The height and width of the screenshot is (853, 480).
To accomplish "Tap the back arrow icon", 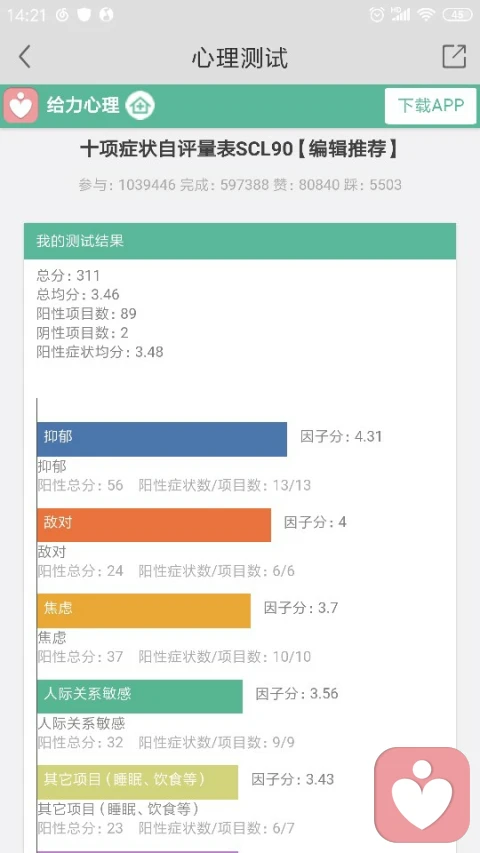I will coord(24,57).
